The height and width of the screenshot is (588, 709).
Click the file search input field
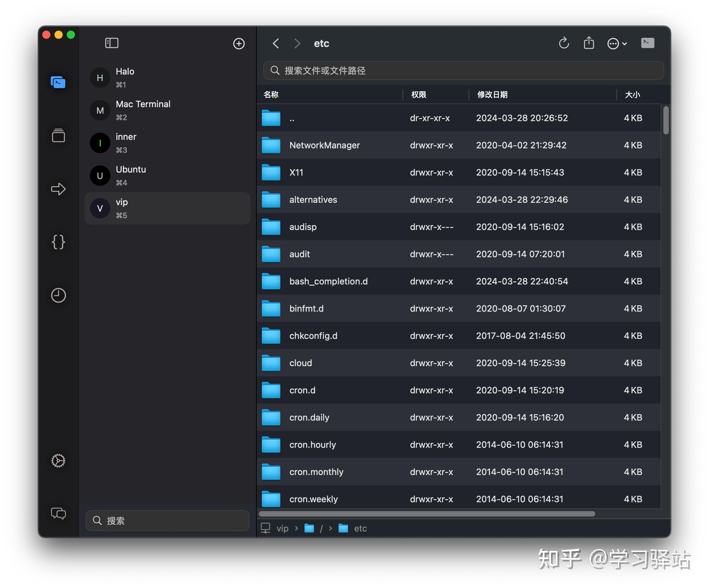pyautogui.click(x=463, y=71)
